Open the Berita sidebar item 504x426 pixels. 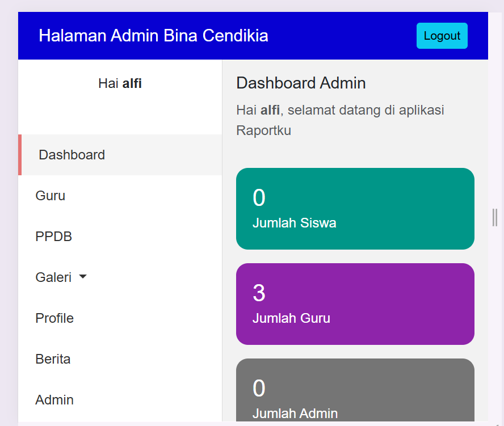click(x=53, y=359)
